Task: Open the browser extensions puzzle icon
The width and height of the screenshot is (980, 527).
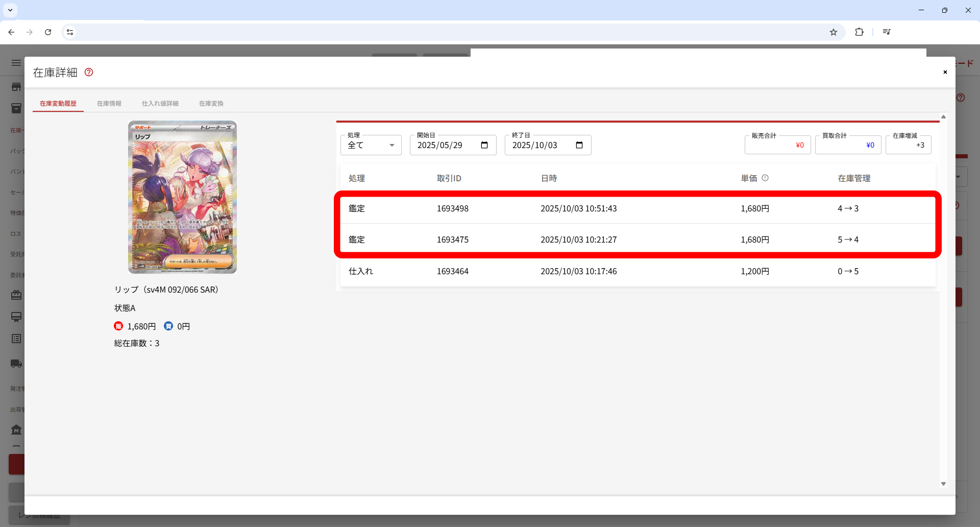Action: 860,32
